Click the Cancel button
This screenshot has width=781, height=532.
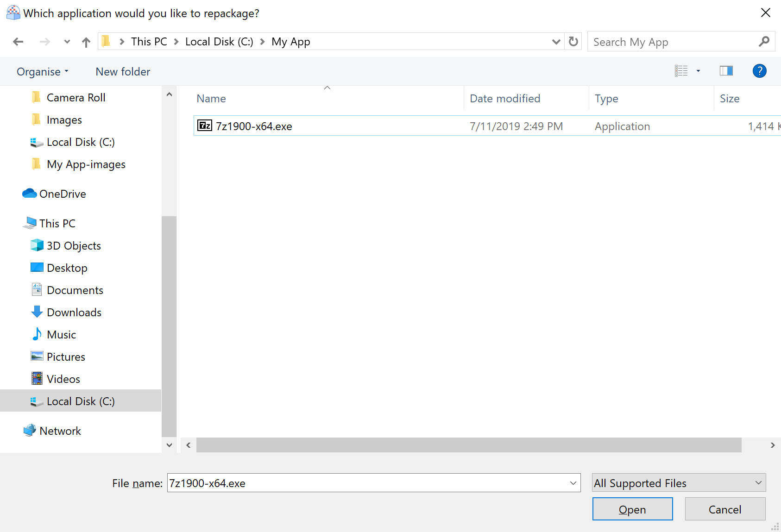click(725, 509)
